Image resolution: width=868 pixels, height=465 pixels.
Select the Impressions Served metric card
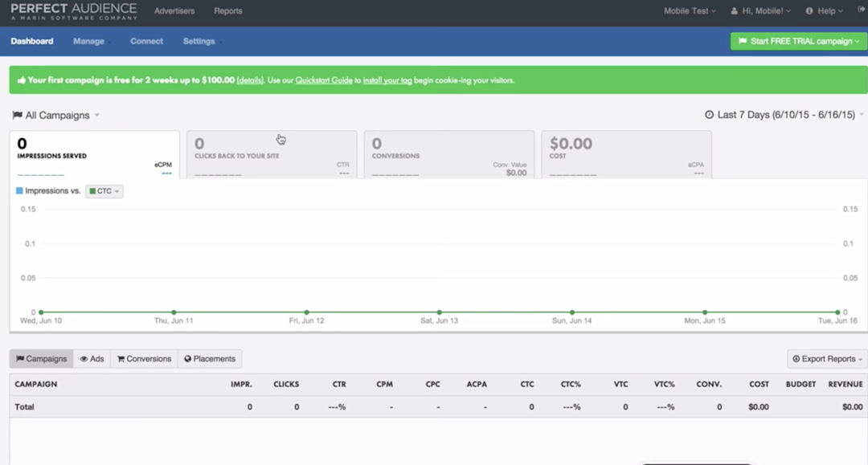click(95, 155)
